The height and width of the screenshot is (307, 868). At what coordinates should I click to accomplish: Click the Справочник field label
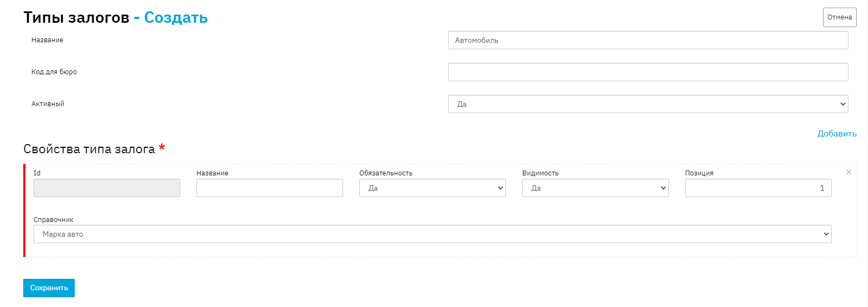pos(54,220)
